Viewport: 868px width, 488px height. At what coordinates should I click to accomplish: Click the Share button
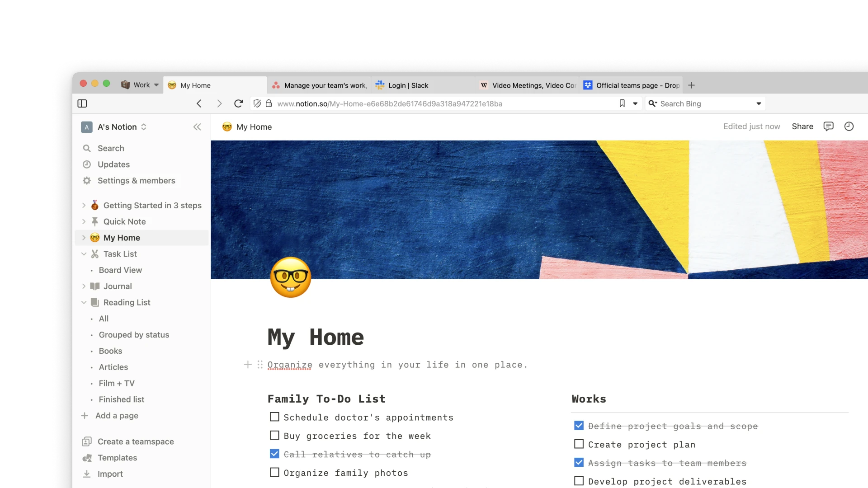click(x=802, y=127)
